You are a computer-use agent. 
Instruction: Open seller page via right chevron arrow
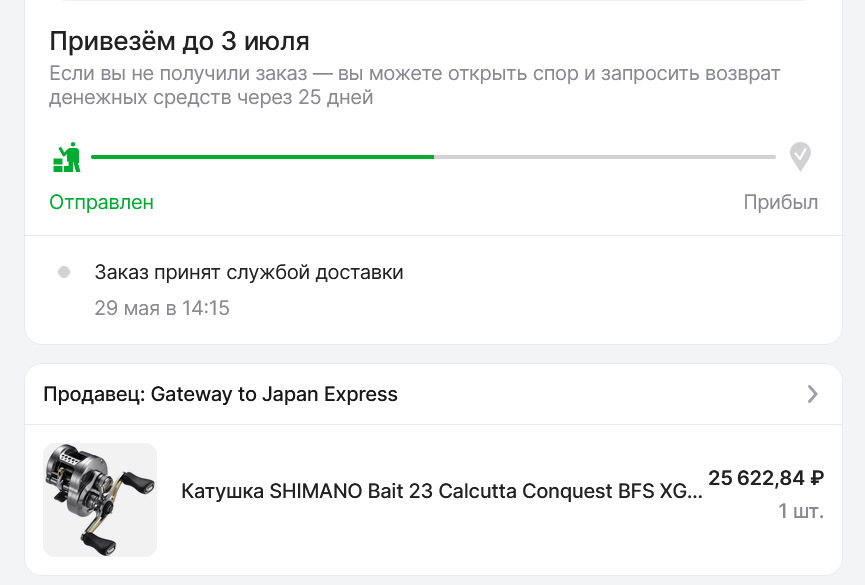812,394
